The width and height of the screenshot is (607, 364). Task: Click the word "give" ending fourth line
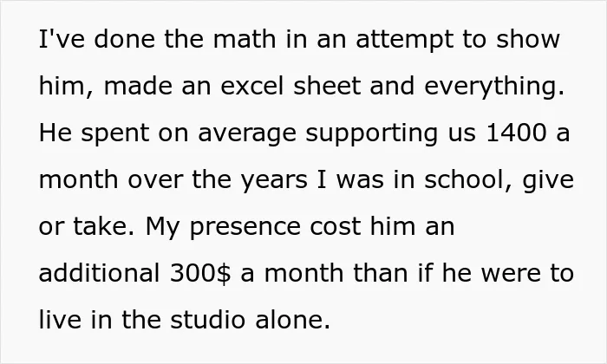(548, 182)
